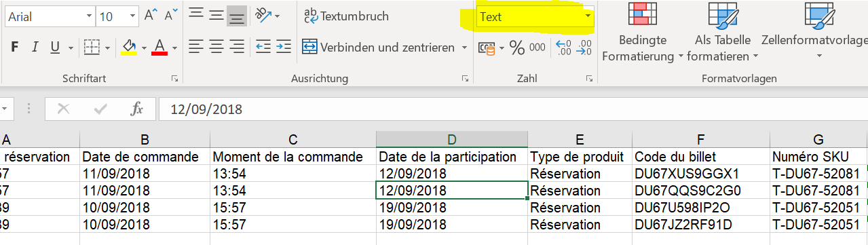
Task: Toggle bold formatting F button
Action: (x=16, y=47)
